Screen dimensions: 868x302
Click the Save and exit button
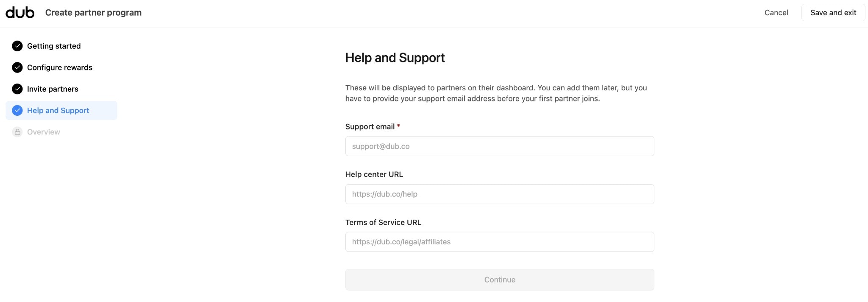pos(833,12)
